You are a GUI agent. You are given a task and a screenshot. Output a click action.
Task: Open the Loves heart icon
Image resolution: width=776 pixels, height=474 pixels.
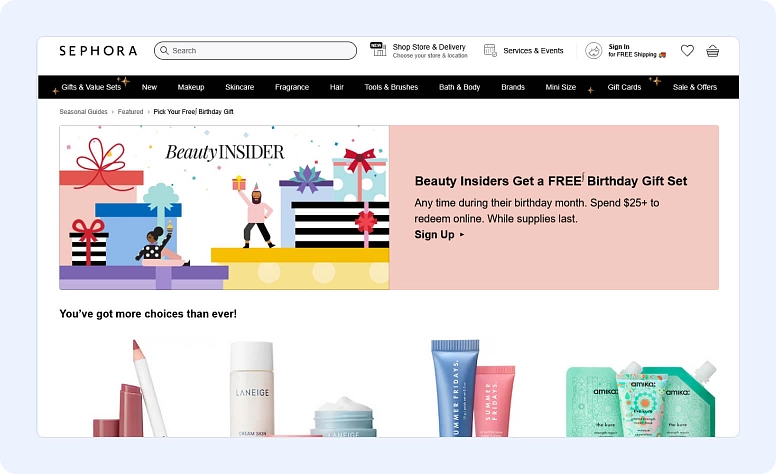click(687, 51)
